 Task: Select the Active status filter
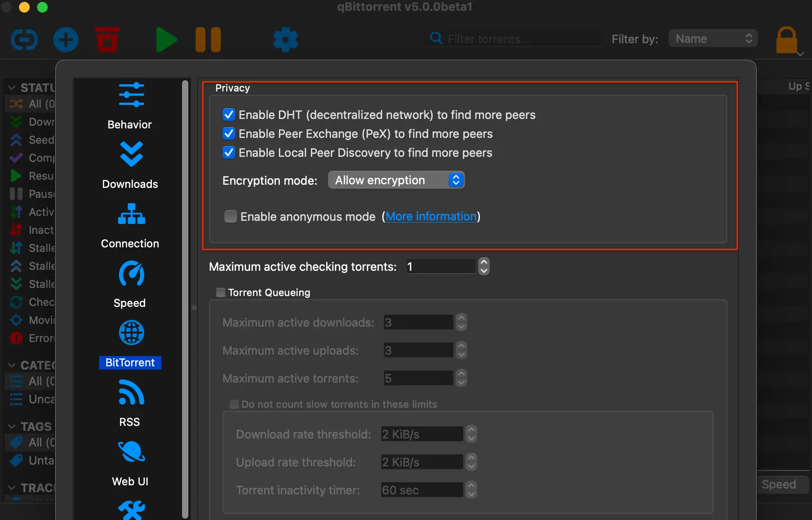(30, 212)
